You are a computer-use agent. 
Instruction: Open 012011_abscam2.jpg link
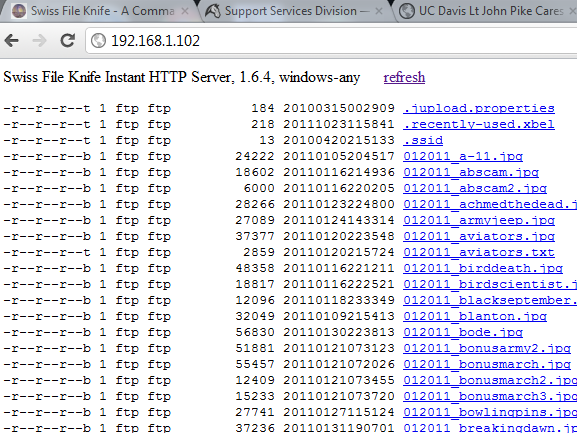(475, 188)
